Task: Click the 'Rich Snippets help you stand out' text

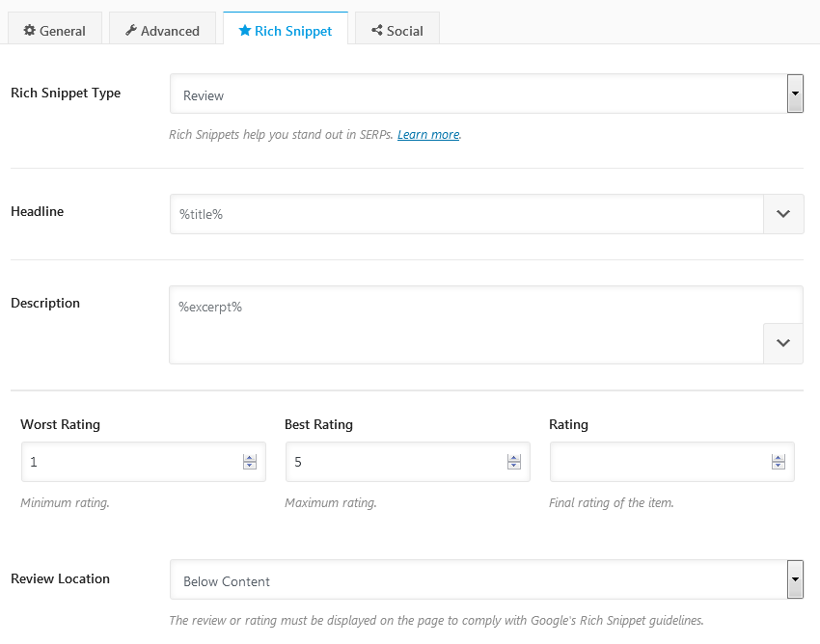Action: [x=281, y=134]
